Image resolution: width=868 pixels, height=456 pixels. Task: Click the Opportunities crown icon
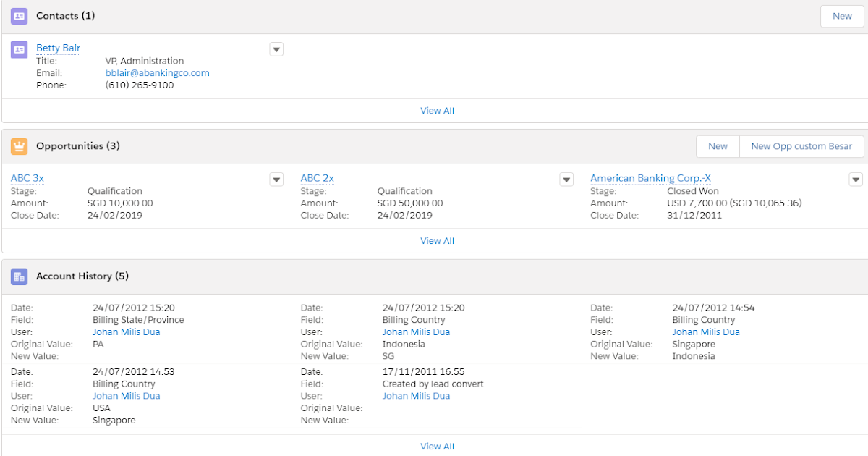click(x=19, y=145)
